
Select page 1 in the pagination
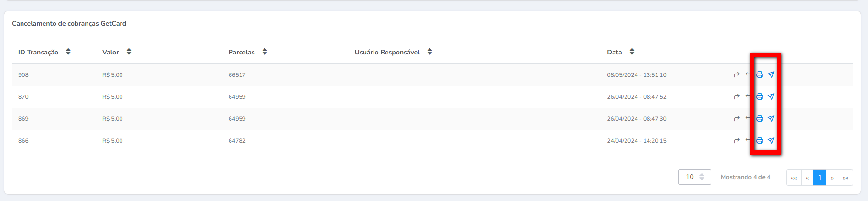click(x=820, y=178)
